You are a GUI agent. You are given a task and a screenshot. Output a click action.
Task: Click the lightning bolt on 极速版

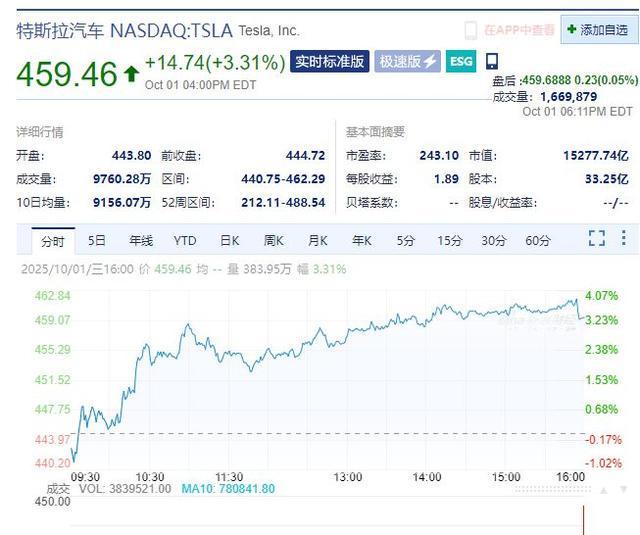[x=430, y=62]
